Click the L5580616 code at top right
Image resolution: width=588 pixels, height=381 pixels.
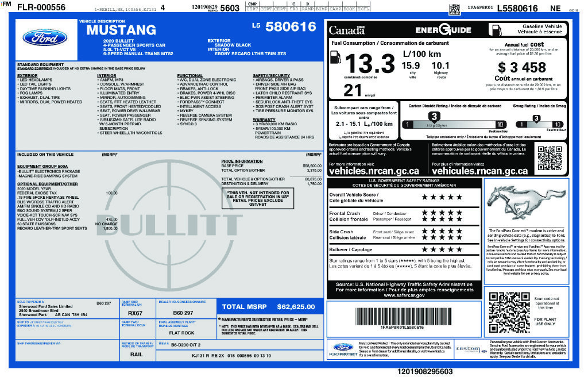(x=517, y=8)
